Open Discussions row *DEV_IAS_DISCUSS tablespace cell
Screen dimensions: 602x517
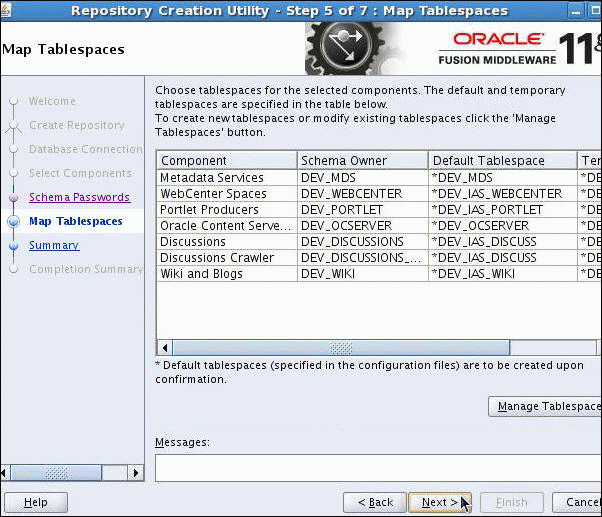click(x=503, y=242)
